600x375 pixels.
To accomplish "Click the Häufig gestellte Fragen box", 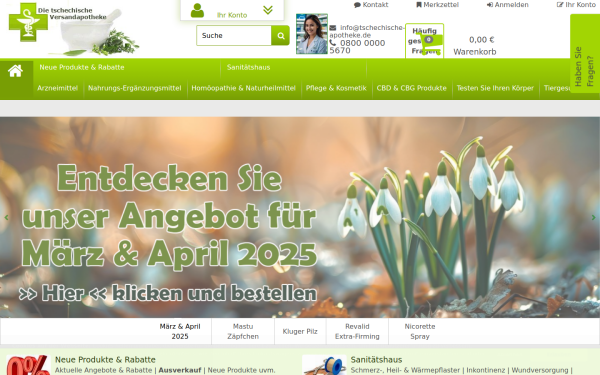I will click(424, 41).
